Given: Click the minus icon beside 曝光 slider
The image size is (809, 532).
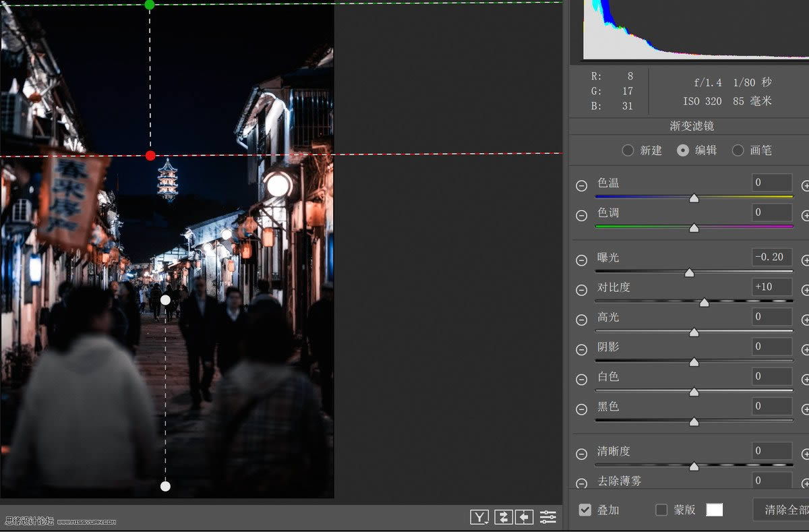Looking at the screenshot, I should [x=581, y=259].
